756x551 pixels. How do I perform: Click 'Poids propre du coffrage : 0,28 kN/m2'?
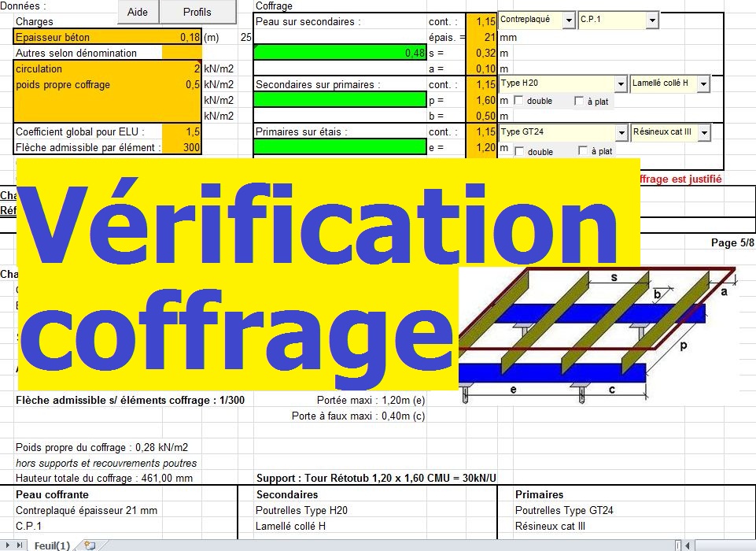pyautogui.click(x=101, y=447)
